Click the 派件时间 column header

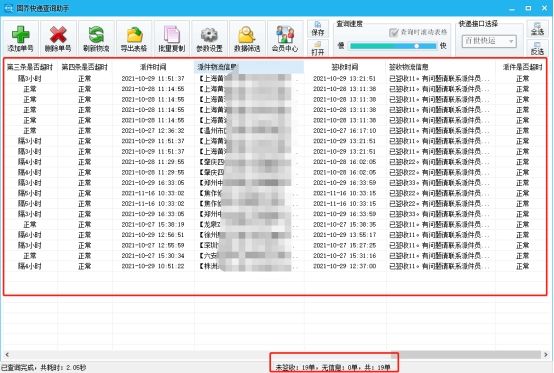153,67
